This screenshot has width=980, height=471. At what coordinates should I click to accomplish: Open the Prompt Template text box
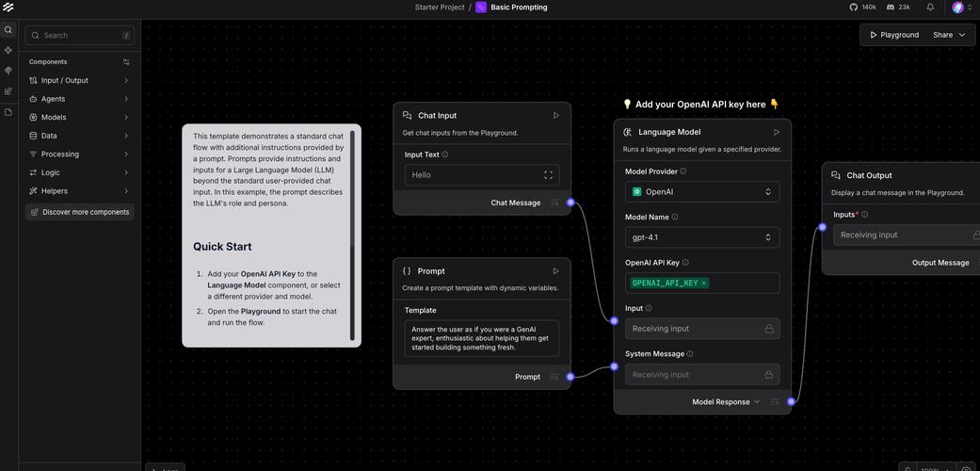pyautogui.click(x=482, y=338)
